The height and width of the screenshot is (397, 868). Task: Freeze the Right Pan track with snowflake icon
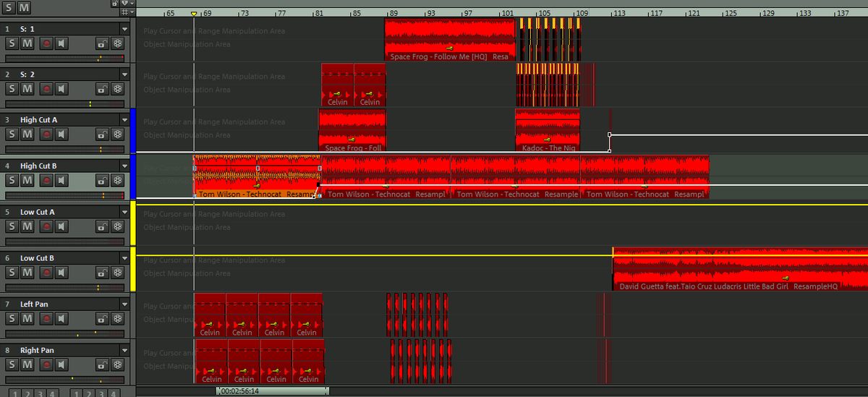point(117,365)
